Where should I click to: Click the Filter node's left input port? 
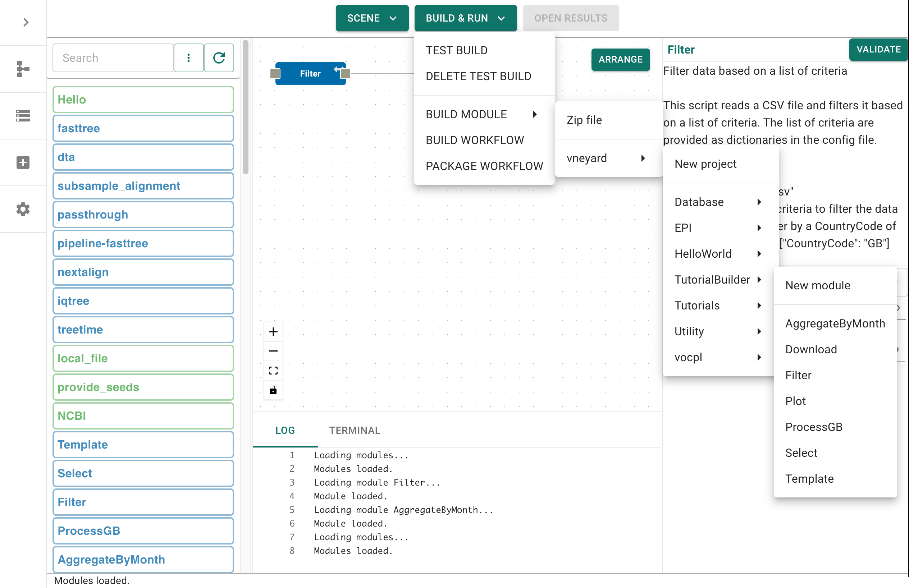click(275, 74)
